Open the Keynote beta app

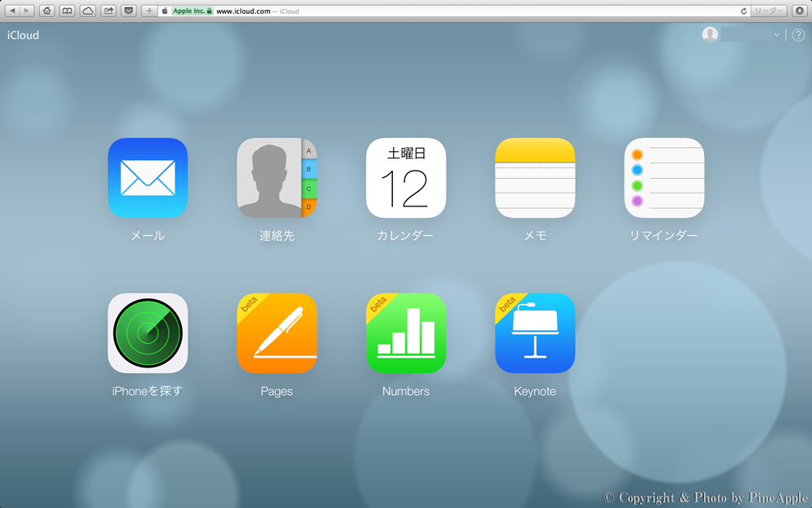534,333
